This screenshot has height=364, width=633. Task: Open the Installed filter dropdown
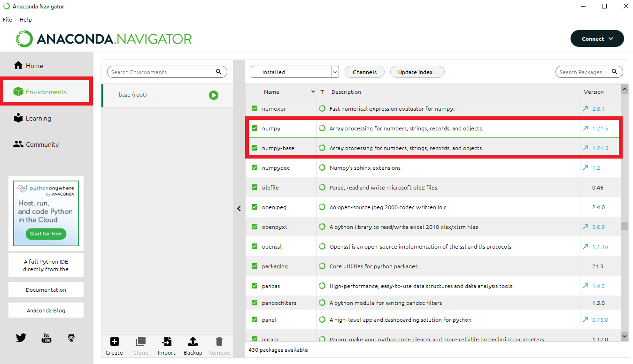(x=295, y=72)
